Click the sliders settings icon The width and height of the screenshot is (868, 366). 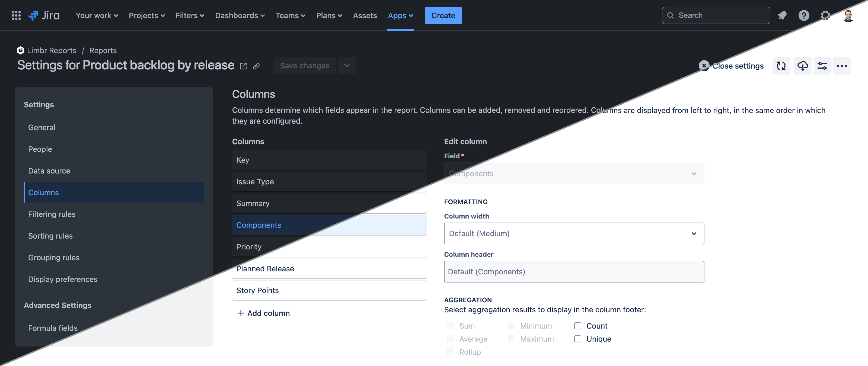(822, 66)
